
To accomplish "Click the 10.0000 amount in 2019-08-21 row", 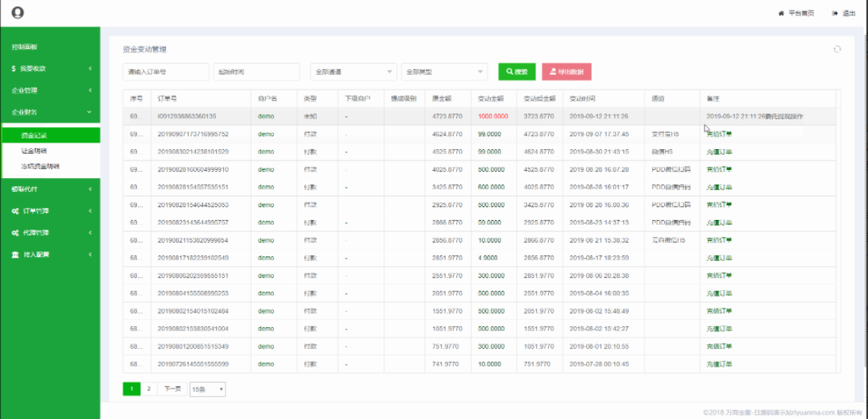I will pyautogui.click(x=489, y=240).
